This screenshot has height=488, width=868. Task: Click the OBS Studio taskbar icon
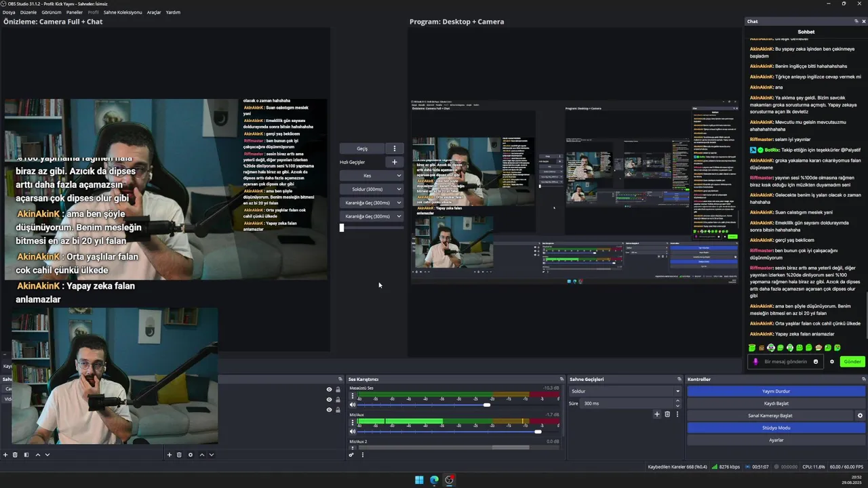coord(449,480)
